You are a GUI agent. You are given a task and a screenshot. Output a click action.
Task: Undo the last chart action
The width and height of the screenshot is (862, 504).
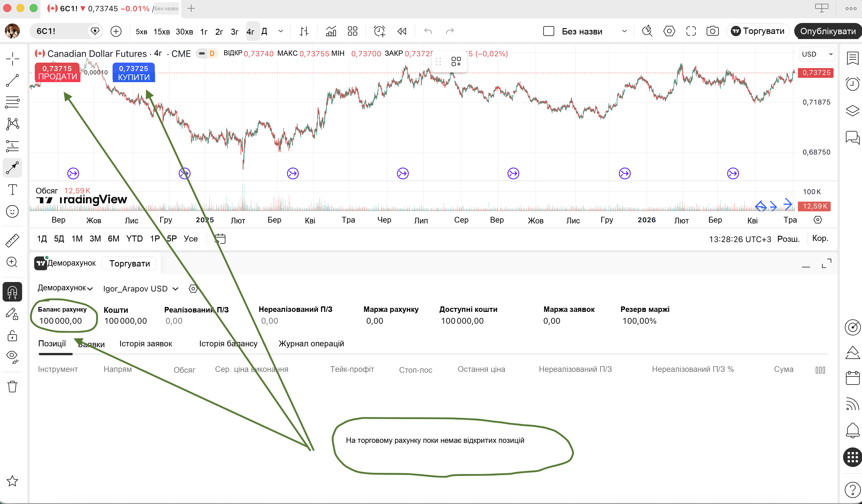point(428,31)
